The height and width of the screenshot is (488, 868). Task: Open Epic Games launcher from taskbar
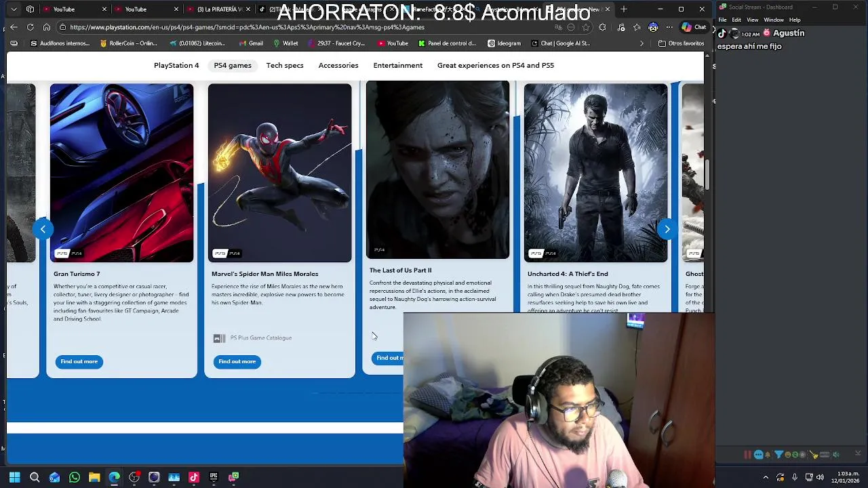214,477
